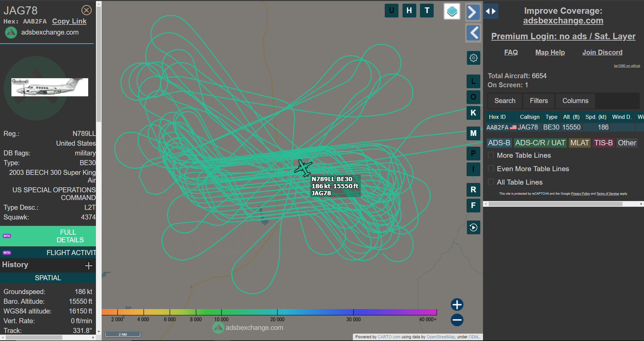Viewport: 644px width, 341px height.
Task: Open the map settings gear icon
Action: (474, 58)
